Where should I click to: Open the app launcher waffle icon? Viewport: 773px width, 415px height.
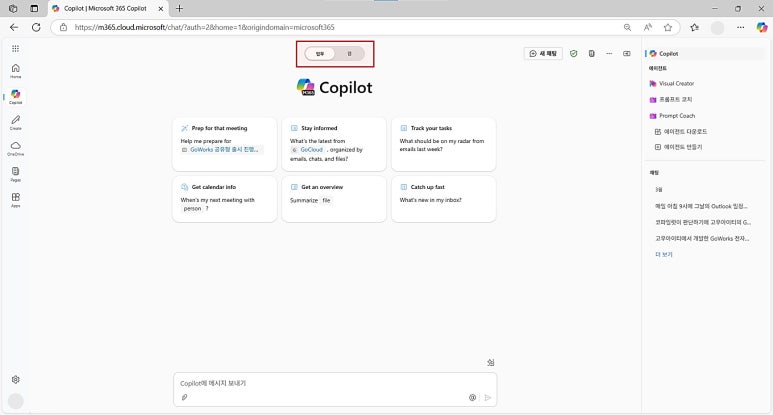(x=15, y=48)
